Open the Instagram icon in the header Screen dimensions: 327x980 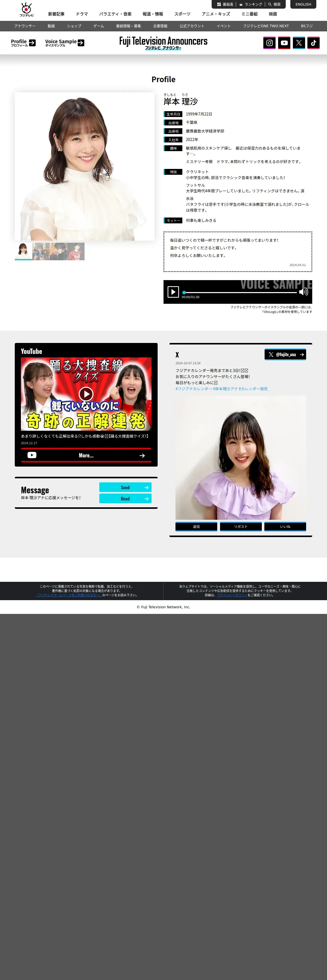click(x=269, y=42)
